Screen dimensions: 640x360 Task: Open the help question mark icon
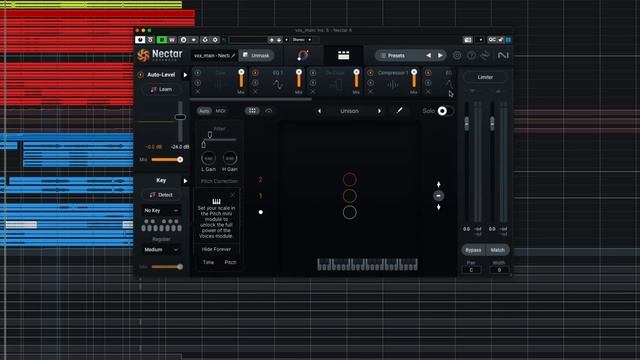tap(471, 56)
